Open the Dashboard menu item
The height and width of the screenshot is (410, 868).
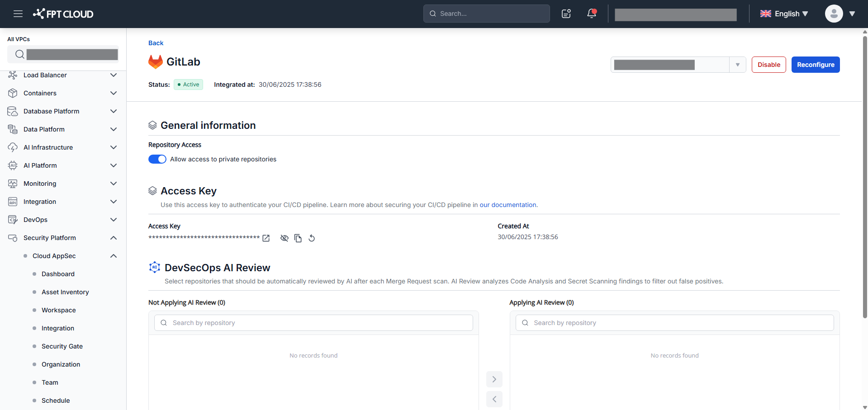pos(58,274)
